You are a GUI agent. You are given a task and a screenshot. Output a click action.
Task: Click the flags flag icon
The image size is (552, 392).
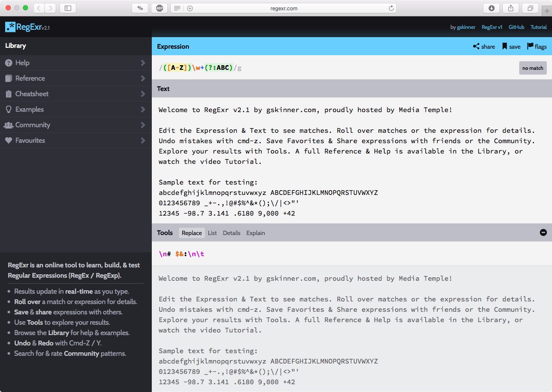(x=530, y=46)
